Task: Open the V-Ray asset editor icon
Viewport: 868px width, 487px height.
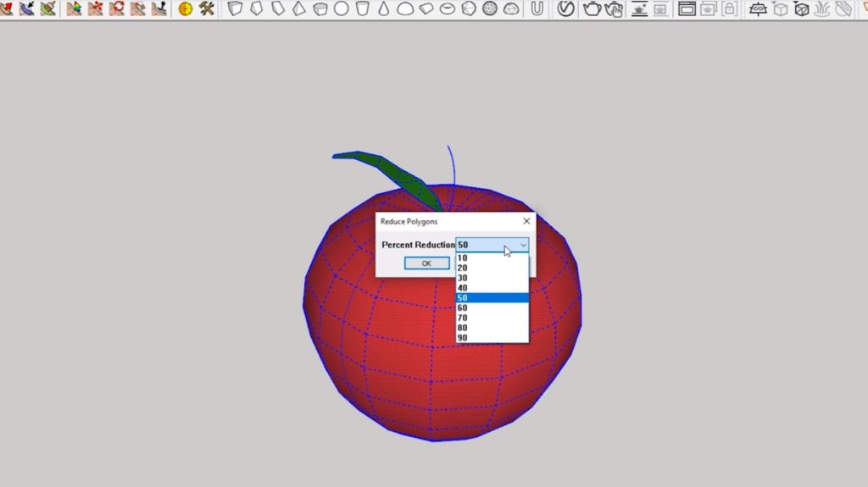Action: pos(565,8)
